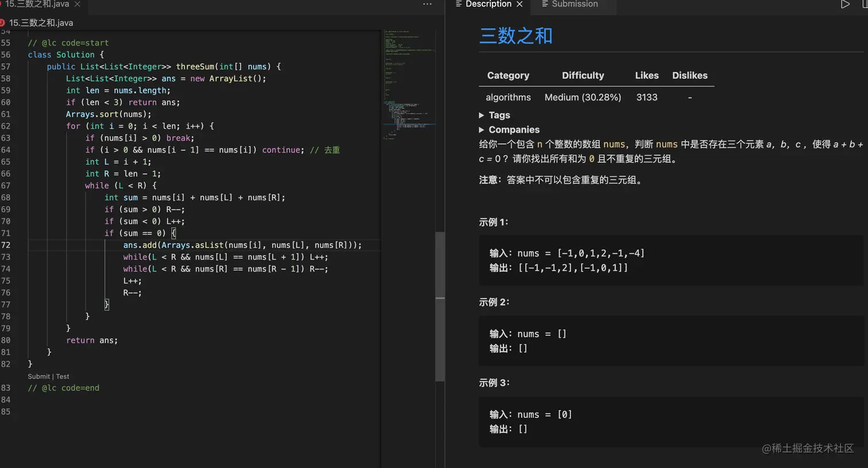Click the Dislikes column header

[689, 76]
